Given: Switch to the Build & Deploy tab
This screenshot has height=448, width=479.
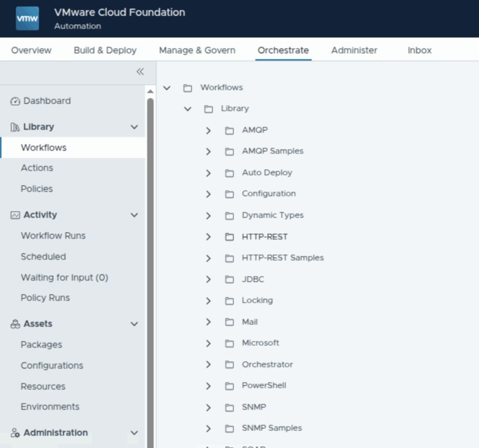Looking at the screenshot, I should (x=105, y=51).
